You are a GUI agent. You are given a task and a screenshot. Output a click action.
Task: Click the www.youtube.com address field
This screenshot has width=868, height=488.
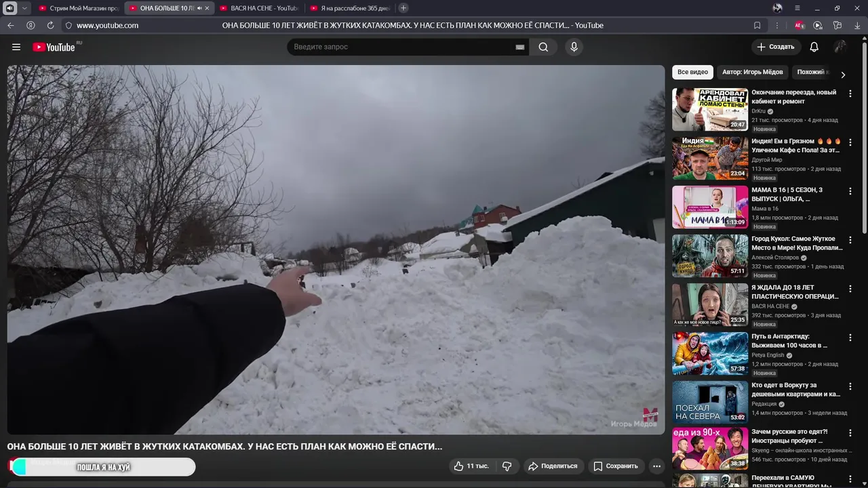point(107,25)
